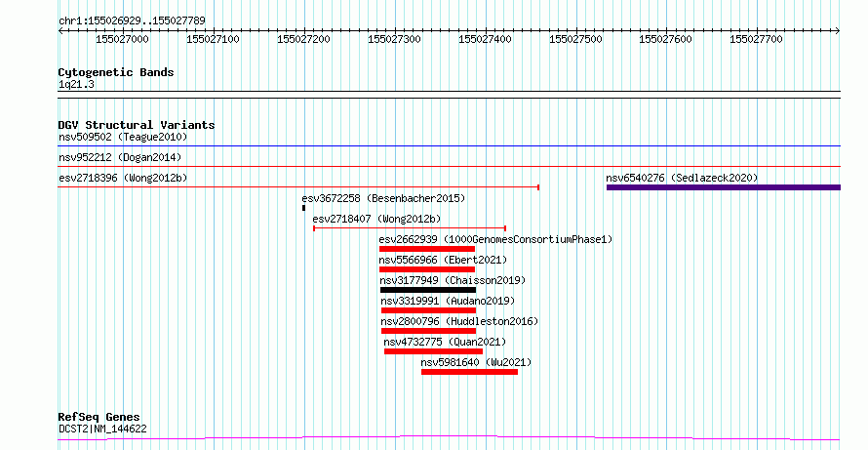
Task: Click the Cytogenetic Bands track title
Action: coord(116,72)
